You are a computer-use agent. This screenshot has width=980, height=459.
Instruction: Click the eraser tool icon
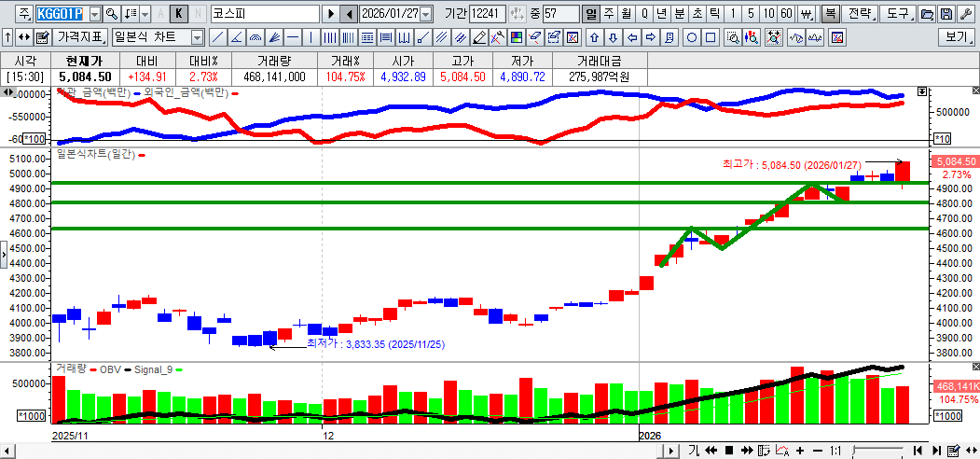(478, 37)
